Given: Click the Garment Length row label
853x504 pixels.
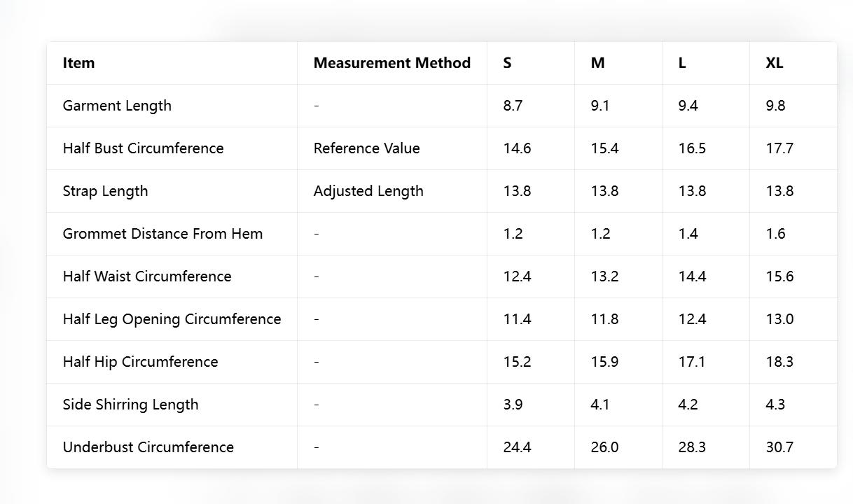Looking at the screenshot, I should click(117, 106).
